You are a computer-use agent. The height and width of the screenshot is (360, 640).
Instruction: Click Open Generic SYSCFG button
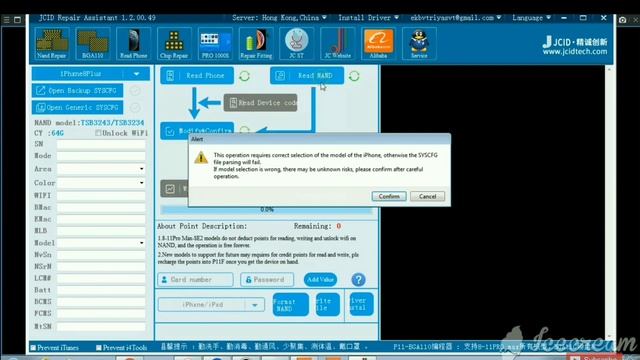pyautogui.click(x=77, y=107)
